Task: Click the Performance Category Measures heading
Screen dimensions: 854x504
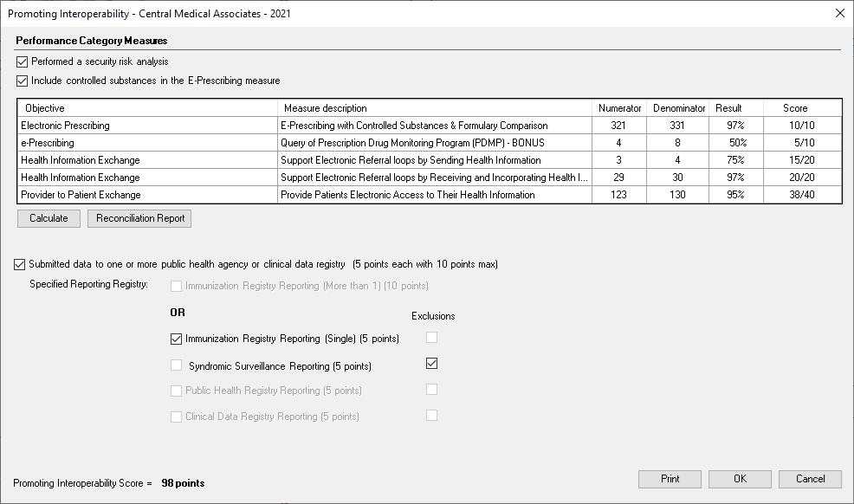Action: pos(92,41)
